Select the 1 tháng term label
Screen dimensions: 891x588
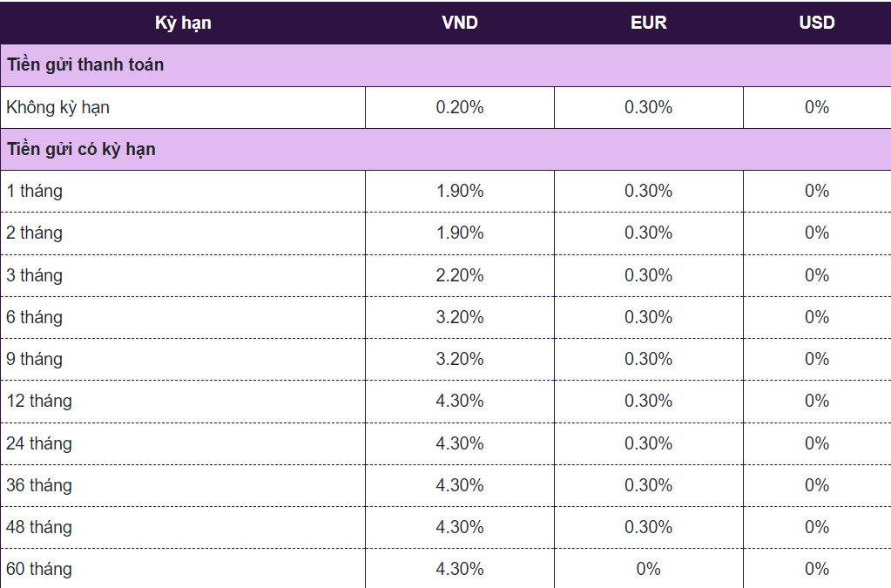coord(35,191)
